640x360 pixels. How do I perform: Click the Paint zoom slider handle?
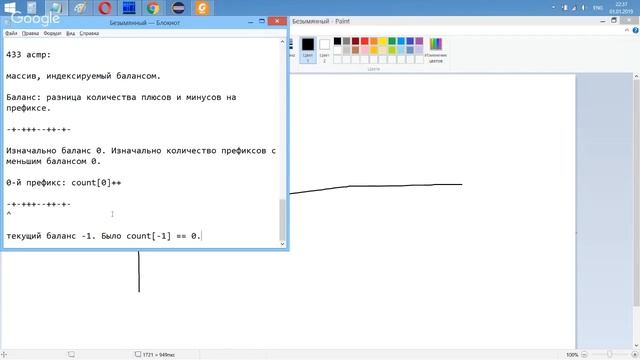(609, 355)
